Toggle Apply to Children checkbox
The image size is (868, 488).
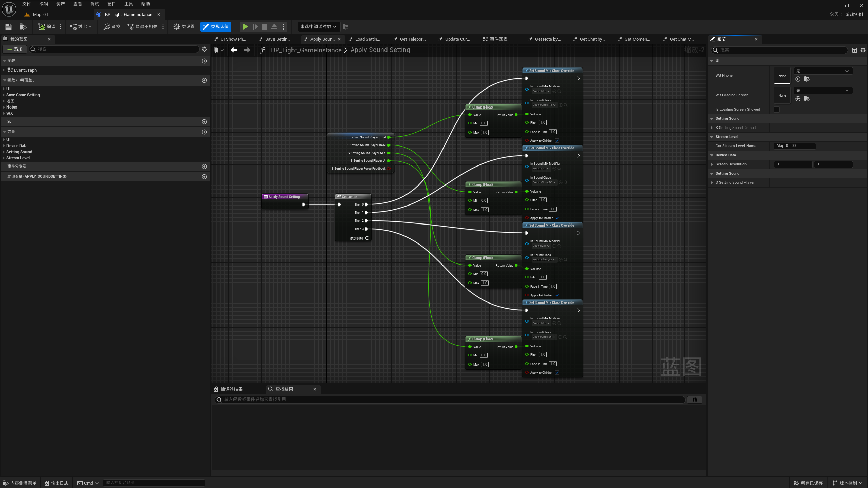(557, 141)
